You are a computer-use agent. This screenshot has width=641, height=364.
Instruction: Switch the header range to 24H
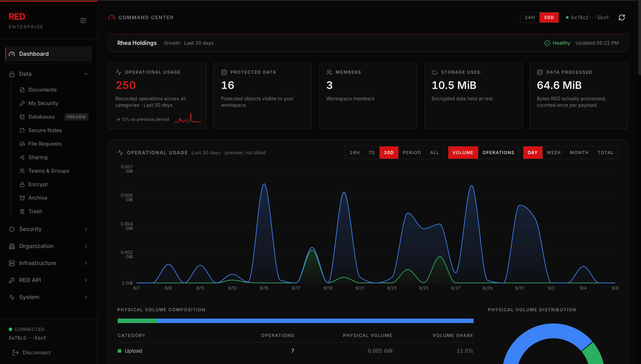tap(530, 17)
